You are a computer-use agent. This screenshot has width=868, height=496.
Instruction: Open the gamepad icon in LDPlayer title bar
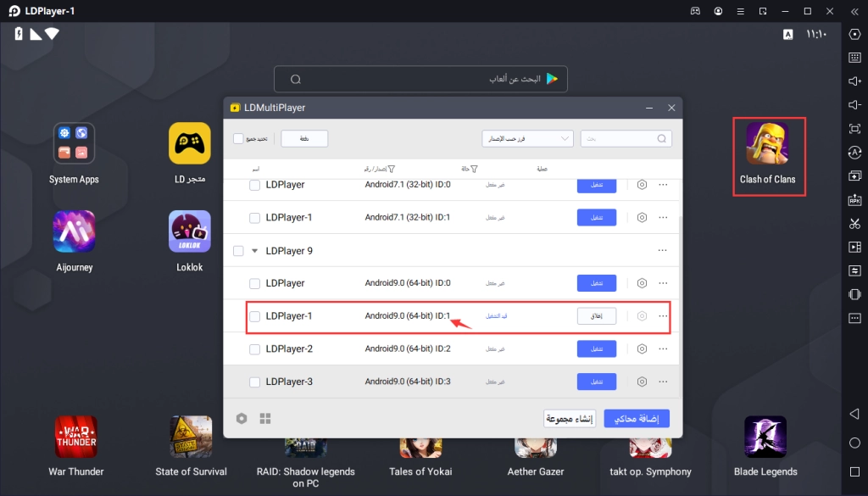[695, 11]
